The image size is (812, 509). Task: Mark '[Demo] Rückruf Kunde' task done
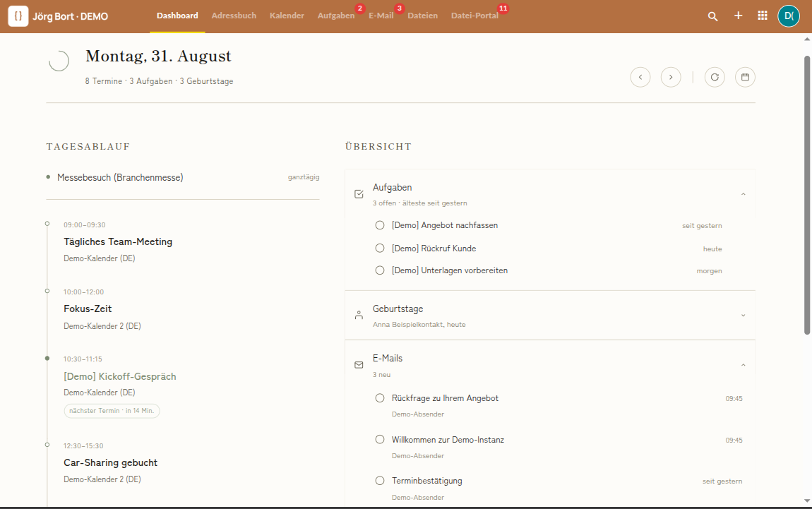tap(380, 248)
